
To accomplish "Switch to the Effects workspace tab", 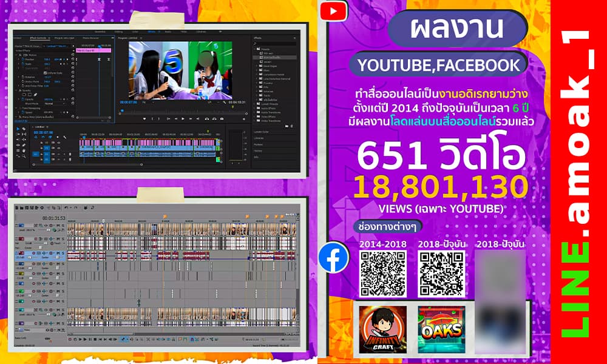I will point(151,32).
